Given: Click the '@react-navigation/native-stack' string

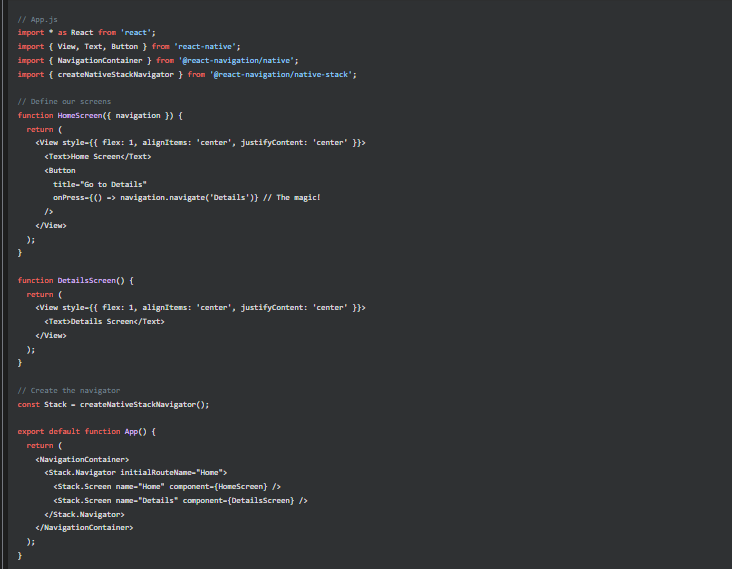Looking at the screenshot, I should point(281,75).
